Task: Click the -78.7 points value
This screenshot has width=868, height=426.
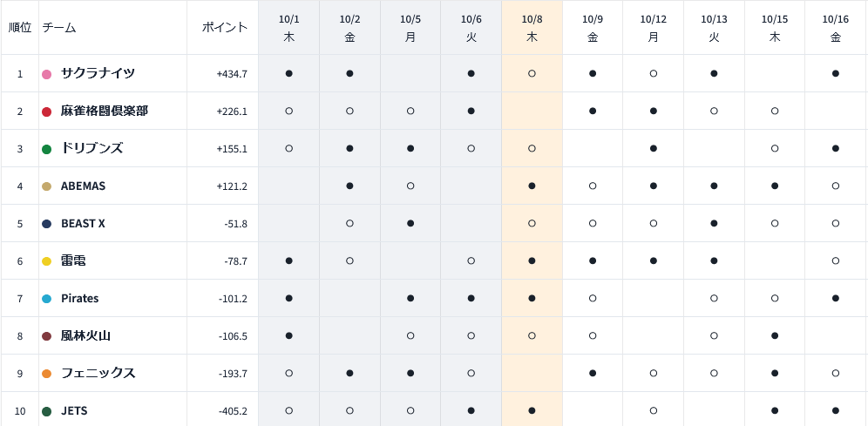Action: point(234,261)
